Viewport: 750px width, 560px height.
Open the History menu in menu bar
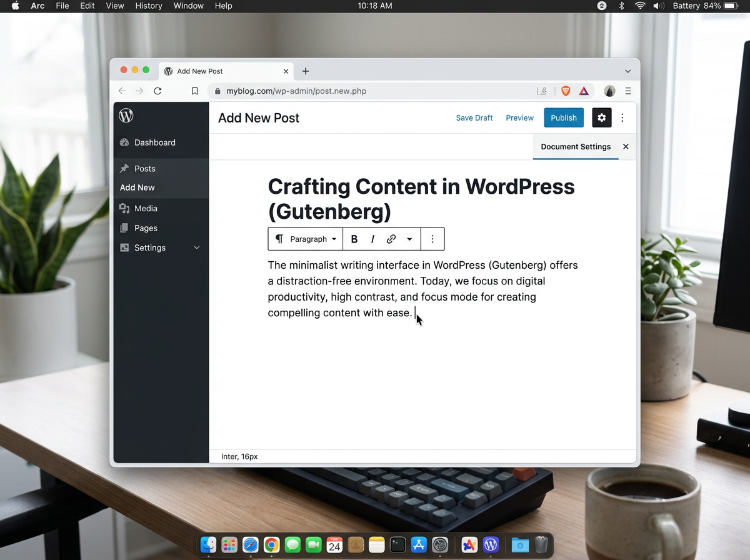(x=149, y=6)
